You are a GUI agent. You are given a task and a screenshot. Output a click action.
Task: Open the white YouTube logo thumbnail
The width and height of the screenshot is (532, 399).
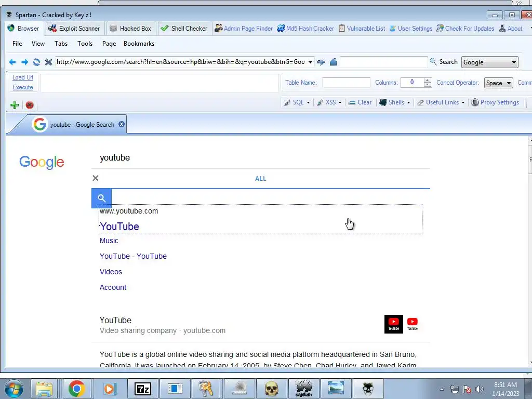412,324
